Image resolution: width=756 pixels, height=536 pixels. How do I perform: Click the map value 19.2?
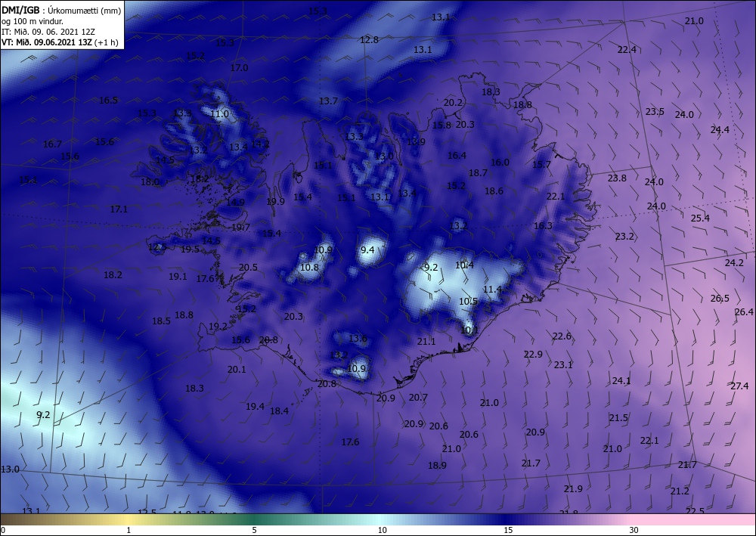(x=218, y=327)
